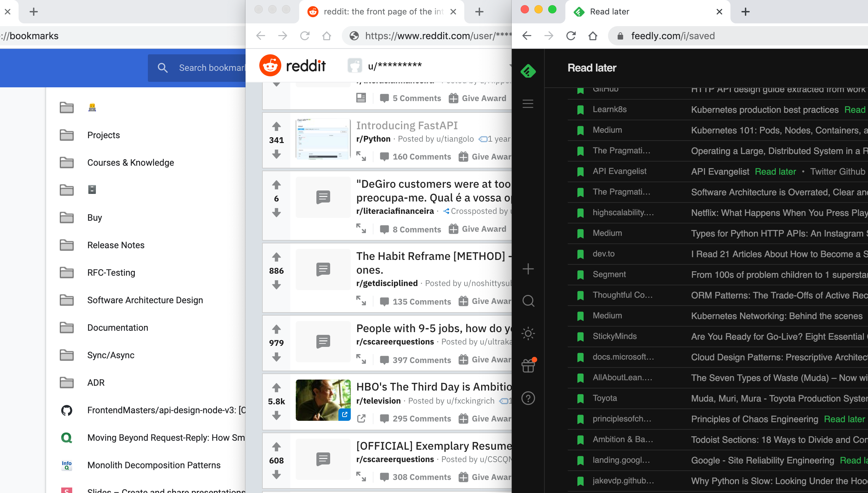This screenshot has height=493, width=868.
Task: Toggle saved bookmark for Learnk8s article
Action: 581,110
